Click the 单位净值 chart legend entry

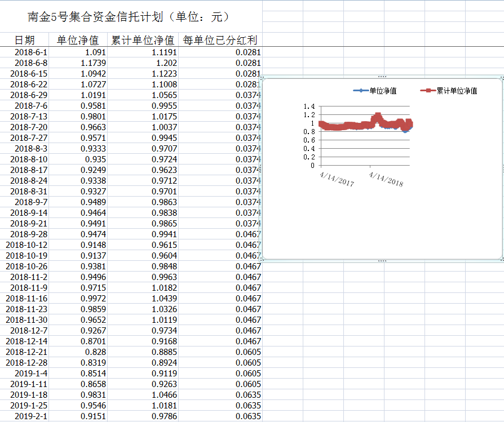(375, 91)
